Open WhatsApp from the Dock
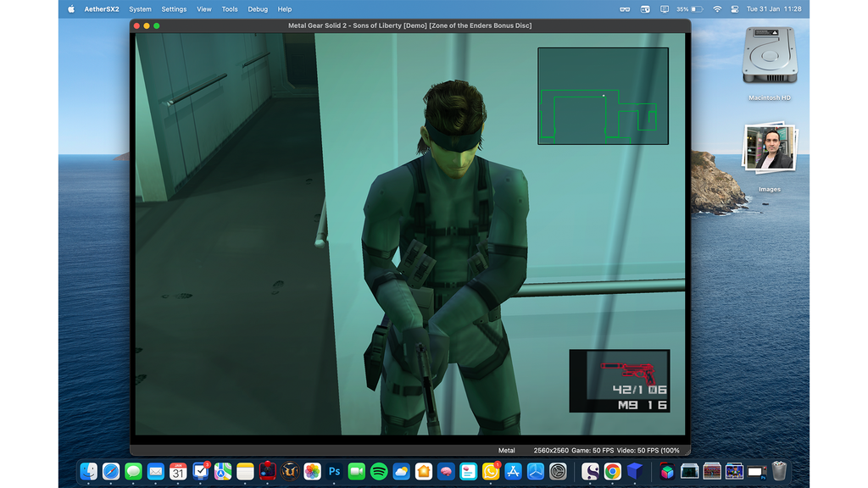This screenshot has width=868, height=488. point(489,472)
